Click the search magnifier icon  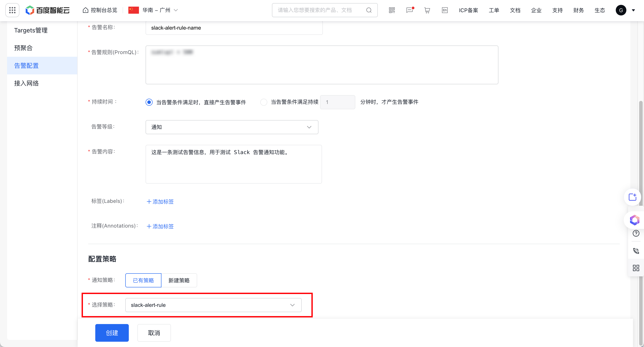coord(369,10)
